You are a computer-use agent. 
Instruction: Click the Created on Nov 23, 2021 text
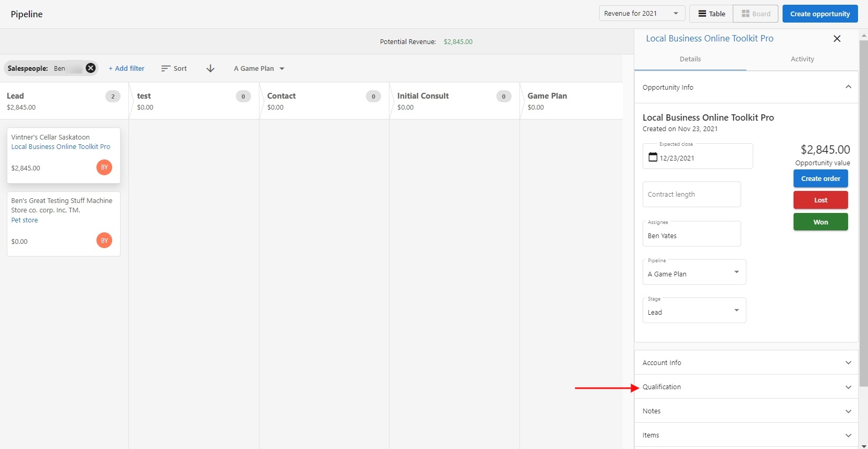coord(680,129)
